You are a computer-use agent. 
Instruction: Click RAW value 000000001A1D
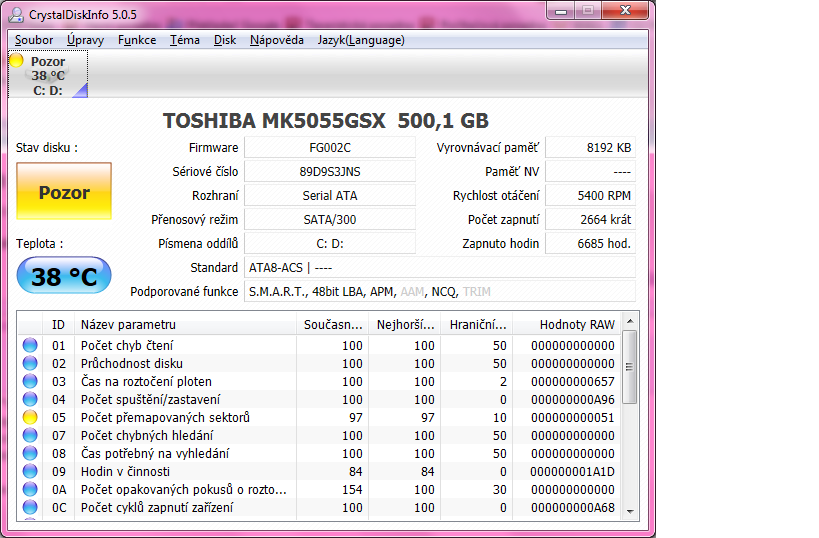click(573, 471)
